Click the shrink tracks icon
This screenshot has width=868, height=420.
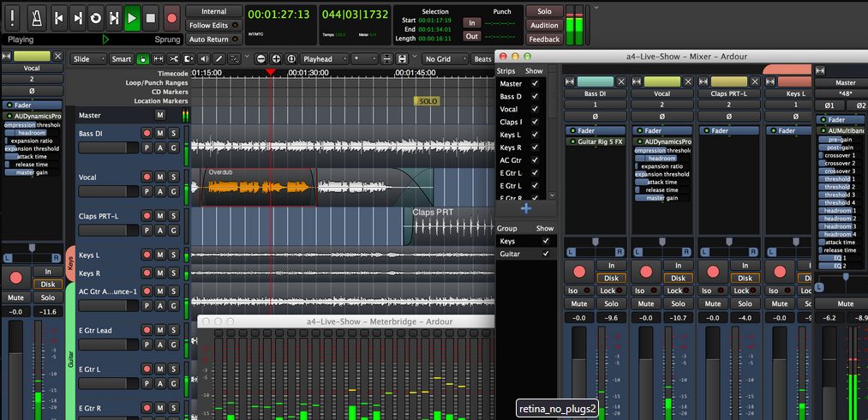pyautogui.click(x=387, y=59)
